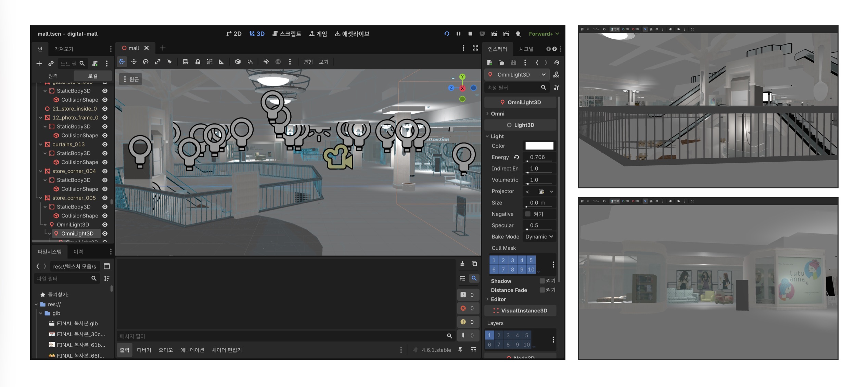Select the Scale mode tool

pyautogui.click(x=158, y=62)
